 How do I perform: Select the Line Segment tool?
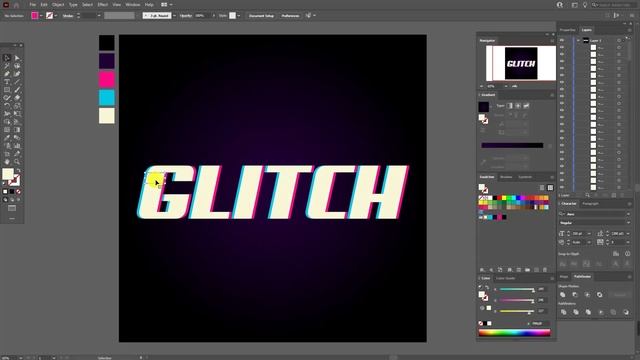(17, 82)
